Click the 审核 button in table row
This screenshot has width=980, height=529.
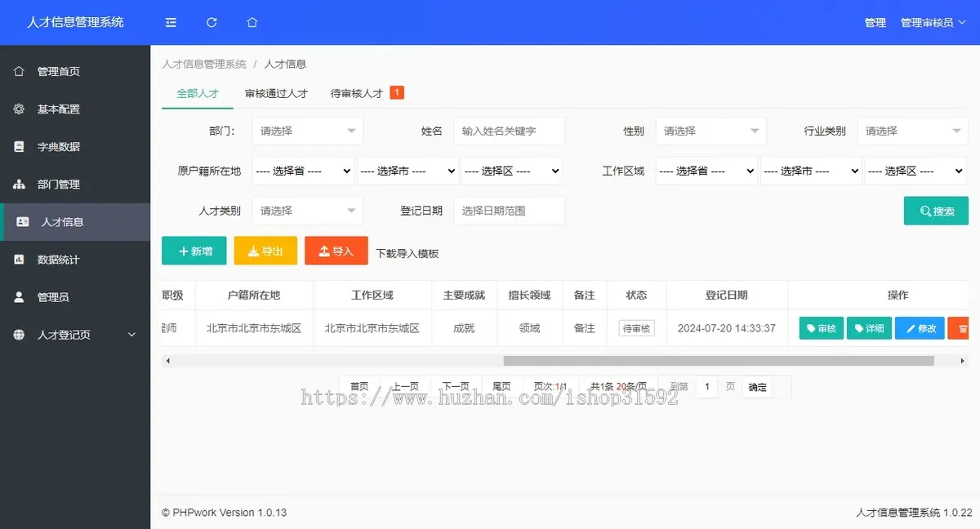pos(821,328)
